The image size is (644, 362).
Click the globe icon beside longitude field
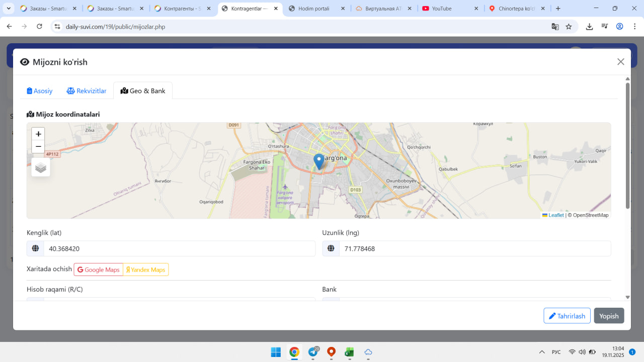[x=331, y=248]
